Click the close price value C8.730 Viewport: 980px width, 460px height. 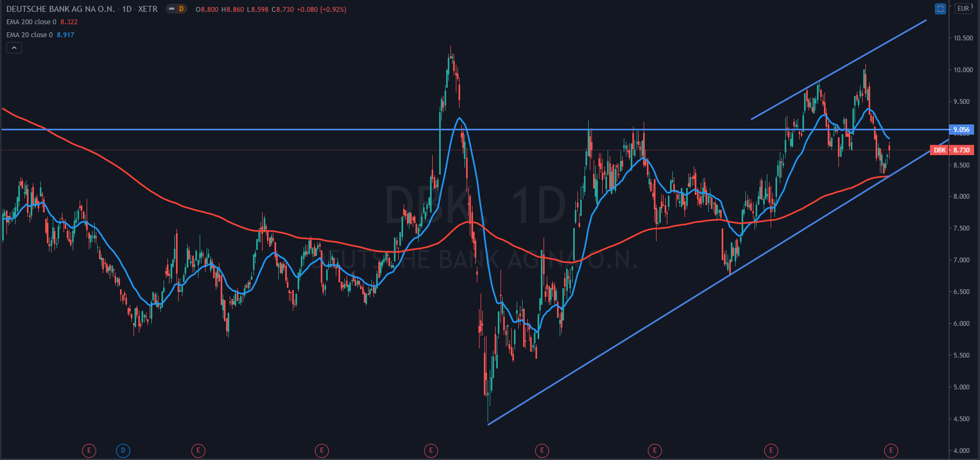pyautogui.click(x=283, y=10)
